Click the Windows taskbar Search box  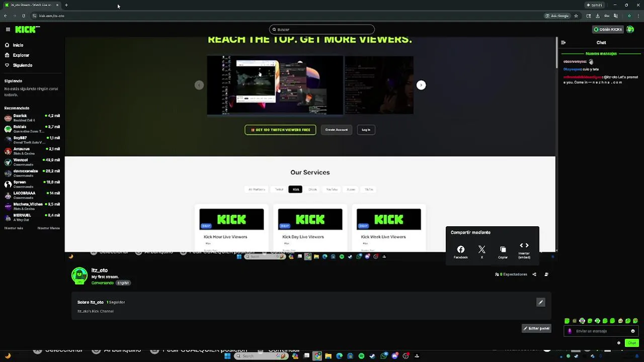click(261, 356)
